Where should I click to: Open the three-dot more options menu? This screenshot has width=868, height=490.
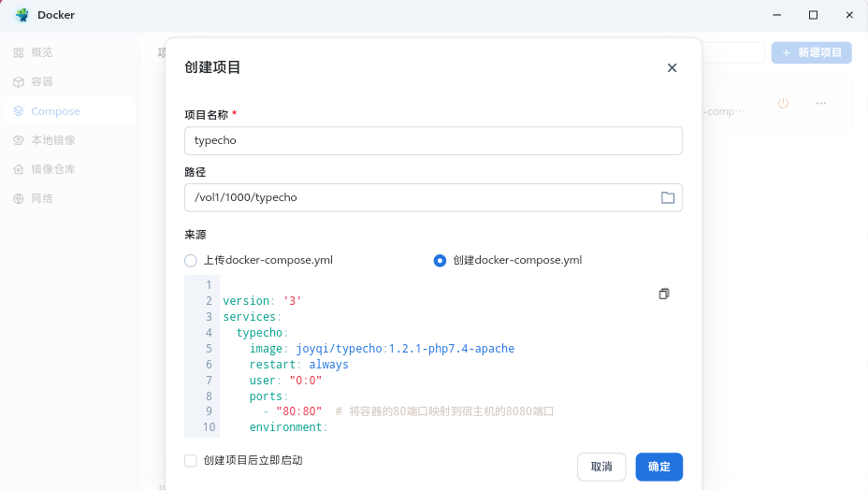click(x=821, y=103)
